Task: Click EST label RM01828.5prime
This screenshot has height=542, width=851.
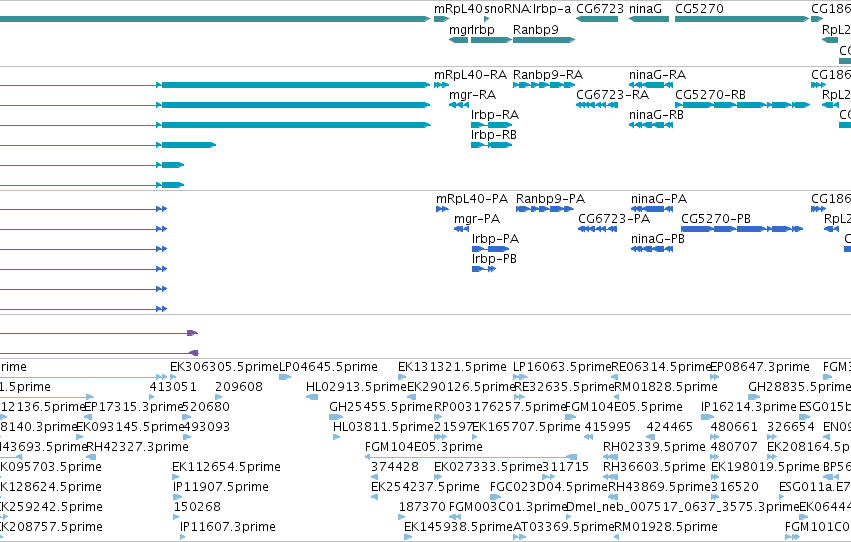Action: [x=666, y=387]
